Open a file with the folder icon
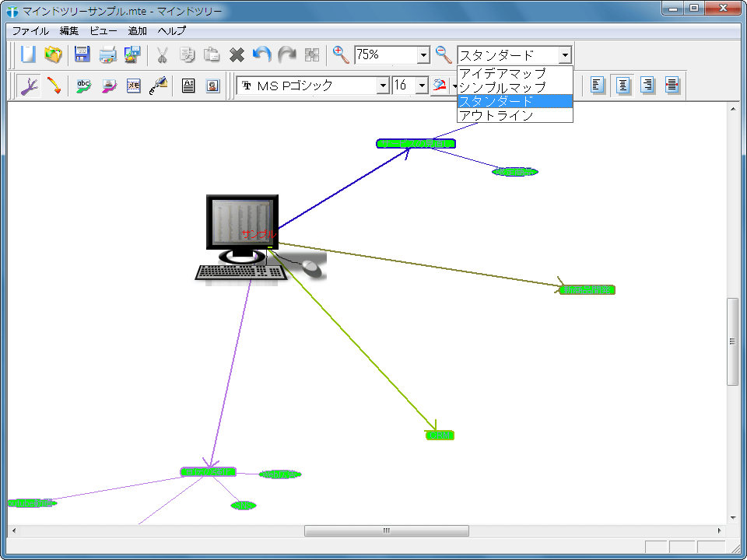 54,54
